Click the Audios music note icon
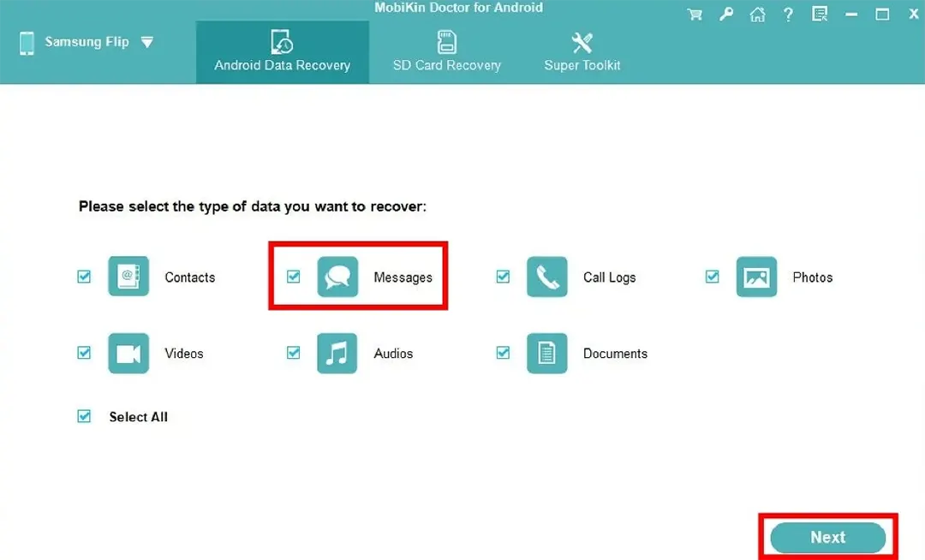This screenshot has width=925, height=560. pyautogui.click(x=337, y=353)
